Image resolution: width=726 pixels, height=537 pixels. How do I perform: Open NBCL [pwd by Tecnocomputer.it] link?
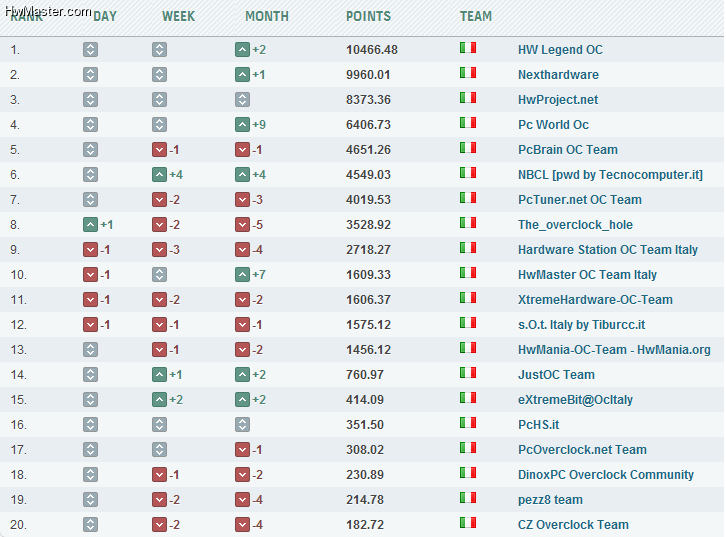click(610, 175)
